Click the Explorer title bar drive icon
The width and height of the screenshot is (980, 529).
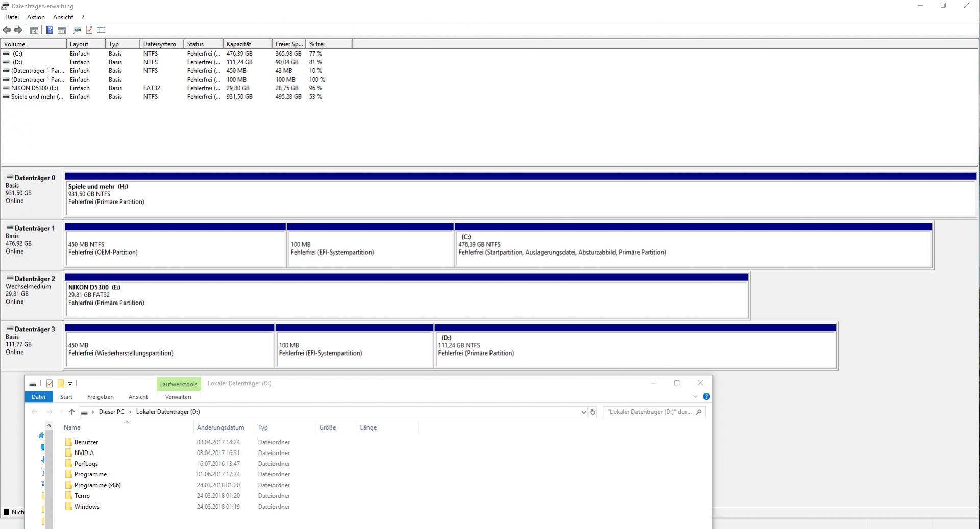(33, 384)
